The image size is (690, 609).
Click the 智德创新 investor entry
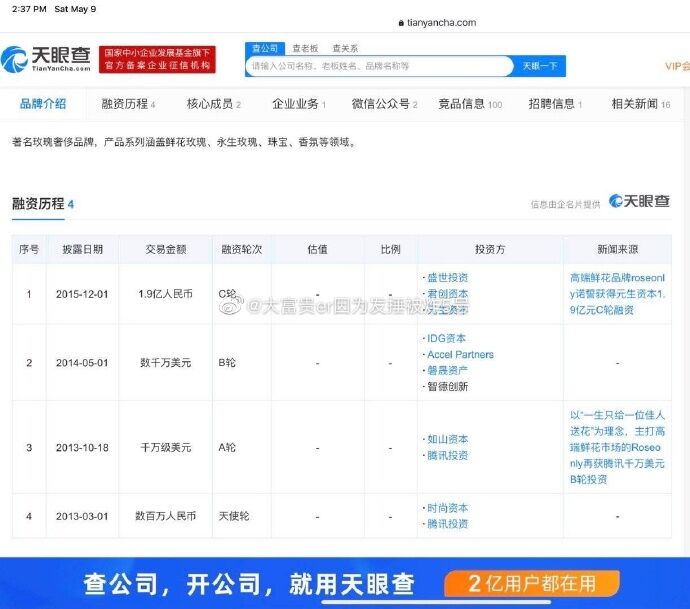[448, 386]
